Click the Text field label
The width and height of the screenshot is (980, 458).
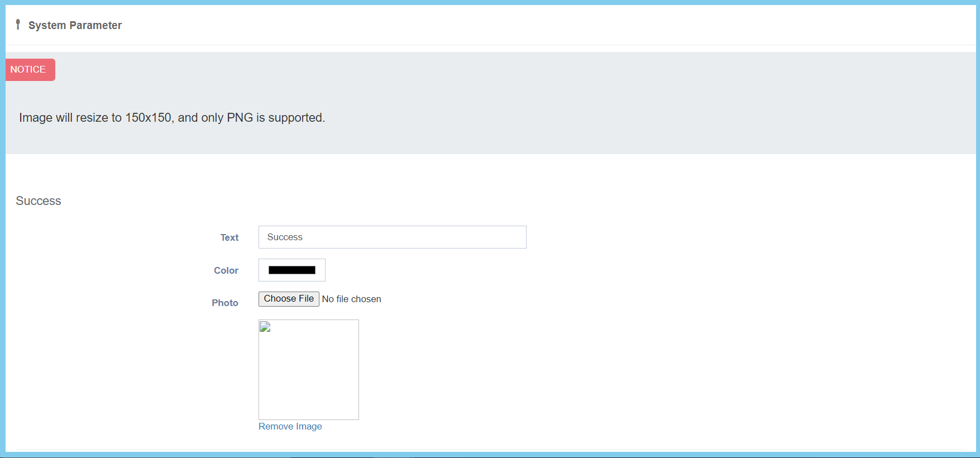[229, 237]
